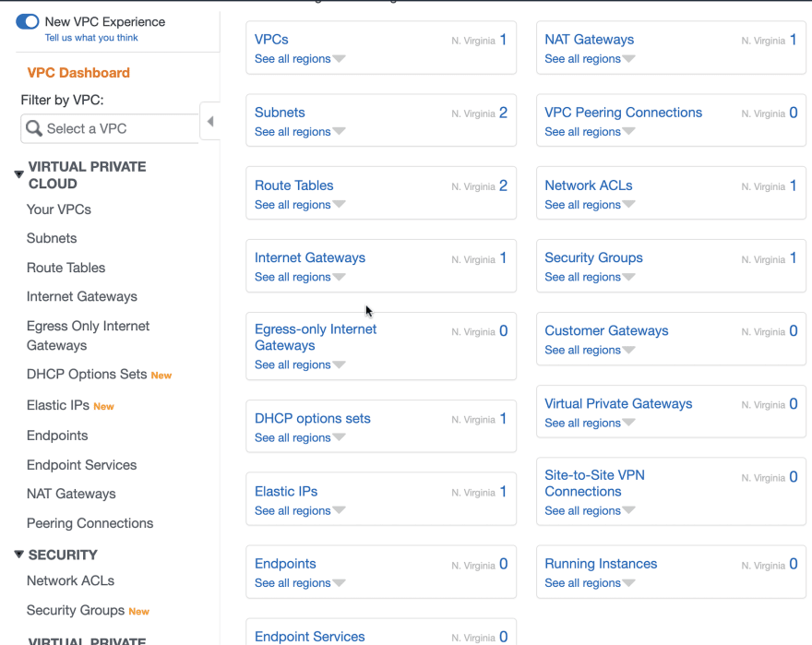Click the Route Tables card count 2
This screenshot has height=645, width=812.
click(x=503, y=186)
